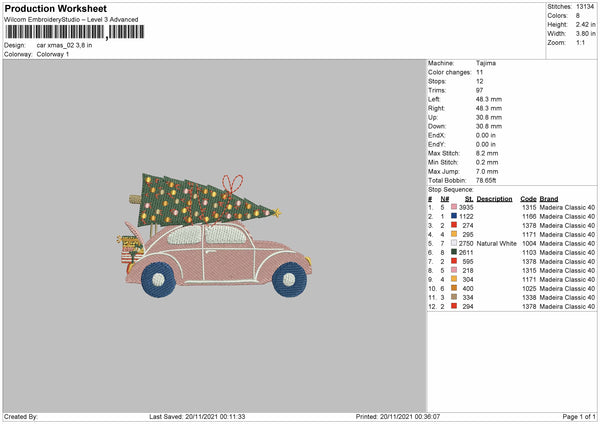Image resolution: width=600 pixels, height=424 pixels.
Task: Click thread code '1166' in stop row 2
Action: 529,217
